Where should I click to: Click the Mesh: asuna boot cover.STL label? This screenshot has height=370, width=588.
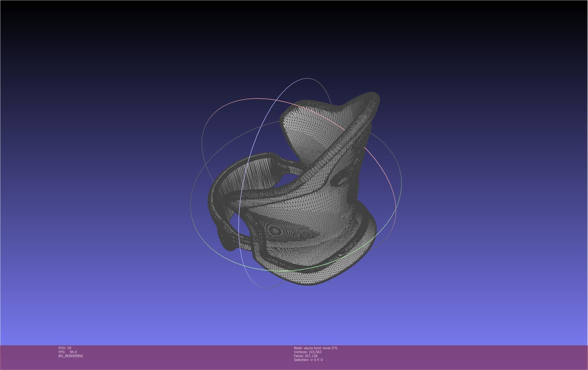(316, 348)
